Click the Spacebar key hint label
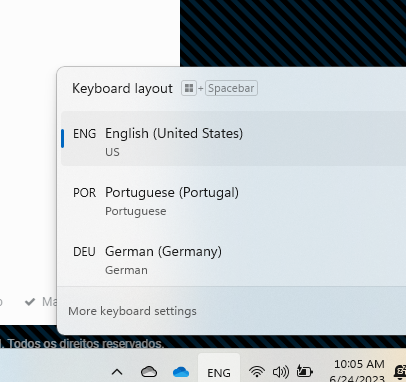 pyautogui.click(x=231, y=88)
